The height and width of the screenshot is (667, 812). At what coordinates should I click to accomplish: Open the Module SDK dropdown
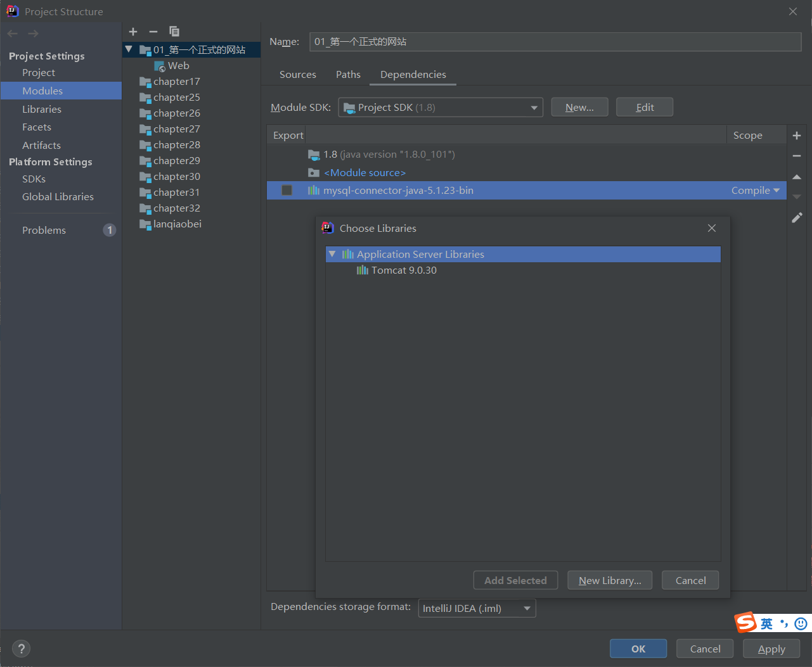tap(441, 108)
